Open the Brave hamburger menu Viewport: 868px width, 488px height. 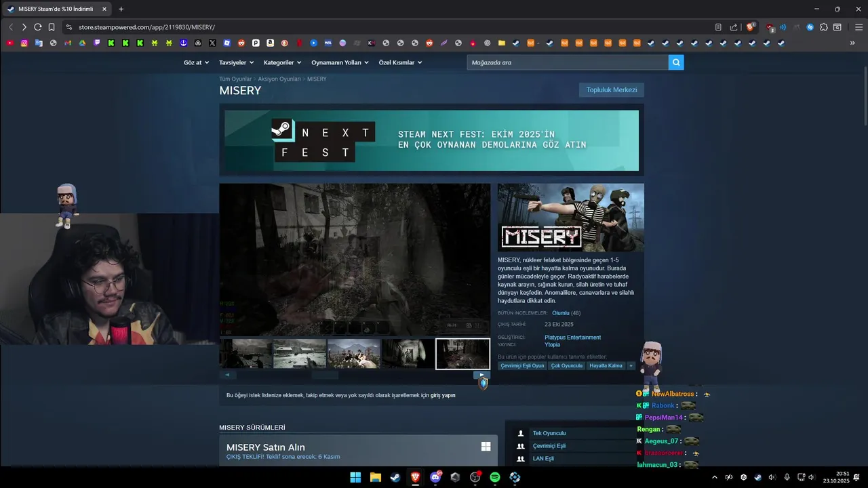click(859, 27)
